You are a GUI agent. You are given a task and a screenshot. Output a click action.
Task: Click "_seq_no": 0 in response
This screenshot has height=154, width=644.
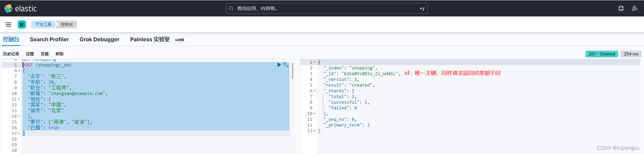click(340, 119)
